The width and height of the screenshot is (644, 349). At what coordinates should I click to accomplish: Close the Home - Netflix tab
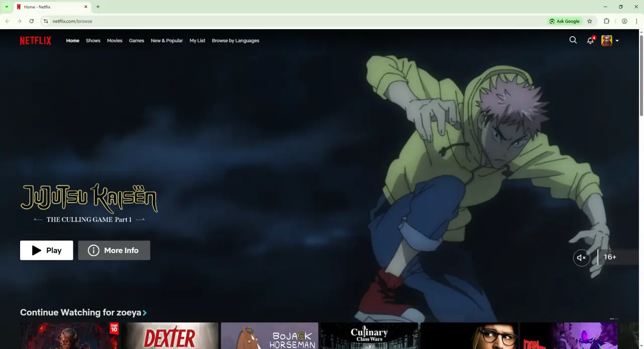tap(86, 7)
